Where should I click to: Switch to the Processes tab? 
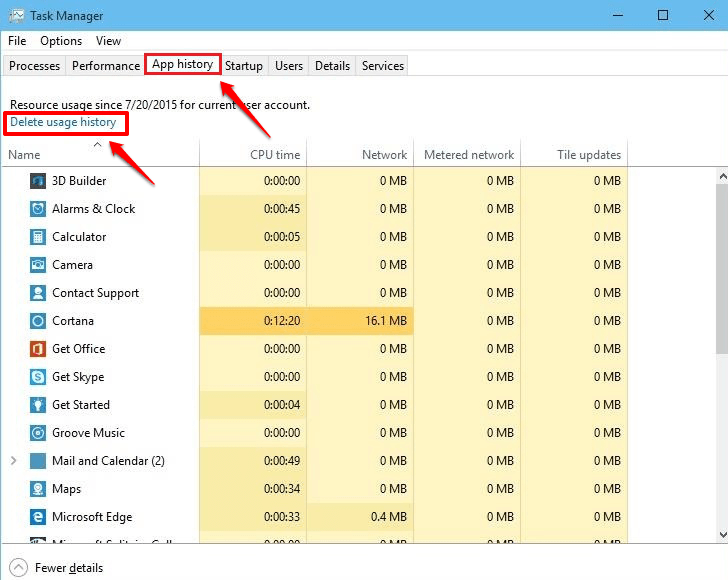[x=34, y=65]
